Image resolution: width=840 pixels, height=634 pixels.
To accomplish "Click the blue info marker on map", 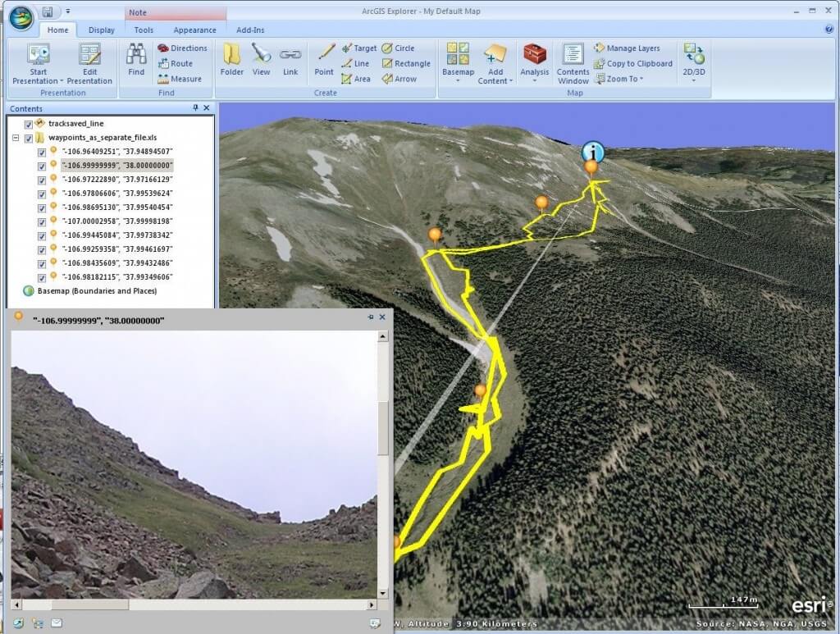I will pos(592,152).
